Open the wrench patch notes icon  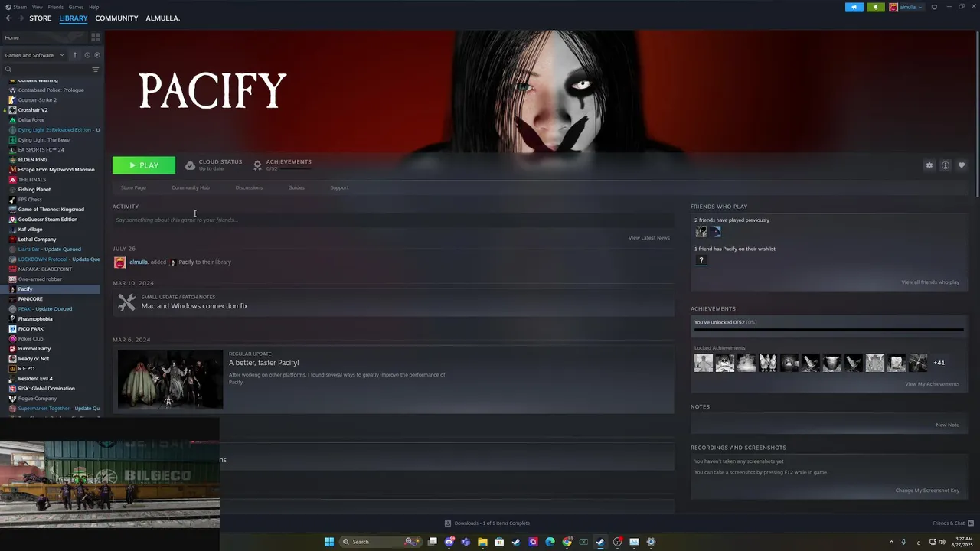point(126,302)
